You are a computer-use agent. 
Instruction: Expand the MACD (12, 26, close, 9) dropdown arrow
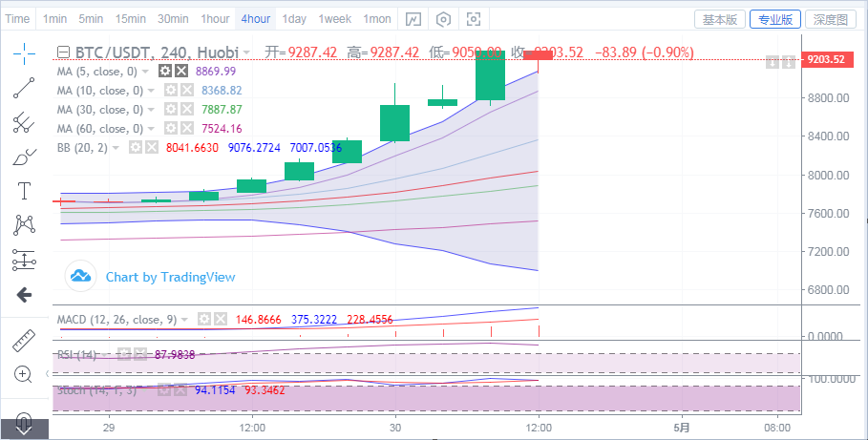pos(184,320)
